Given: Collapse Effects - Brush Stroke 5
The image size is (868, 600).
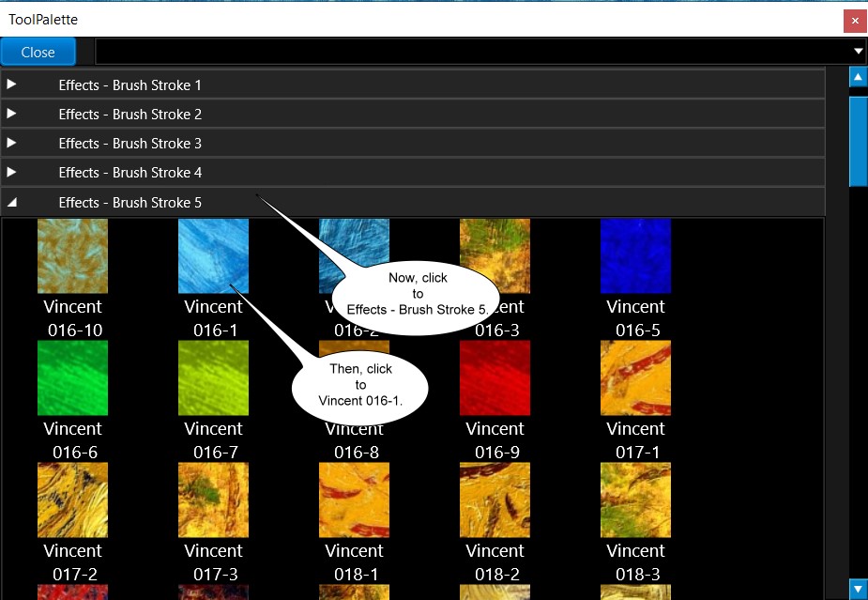Looking at the screenshot, I should click(x=11, y=202).
